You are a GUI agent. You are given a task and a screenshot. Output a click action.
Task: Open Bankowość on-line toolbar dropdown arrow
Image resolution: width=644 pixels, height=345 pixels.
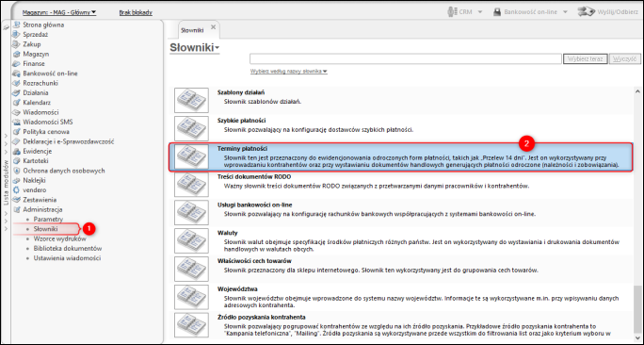(x=565, y=12)
